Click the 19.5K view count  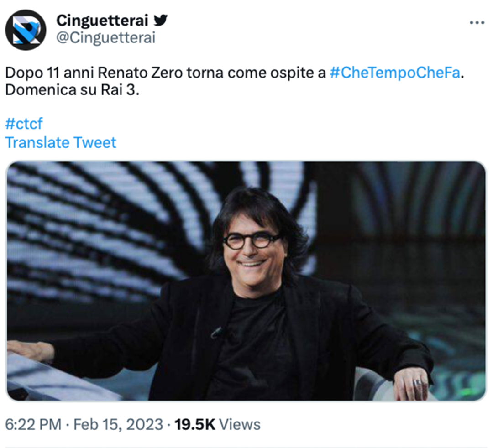[x=195, y=424]
